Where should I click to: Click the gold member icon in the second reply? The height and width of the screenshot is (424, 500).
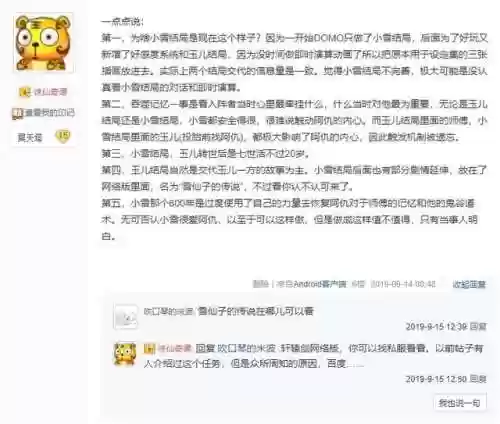pyautogui.click(x=150, y=349)
